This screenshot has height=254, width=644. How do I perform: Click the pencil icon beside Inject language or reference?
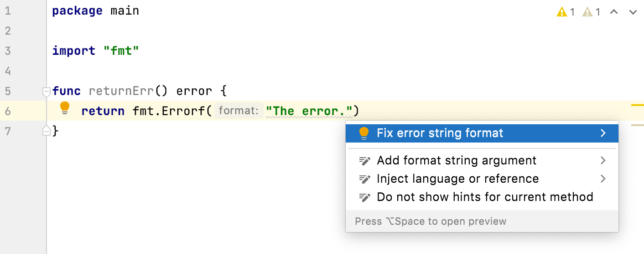point(364,179)
